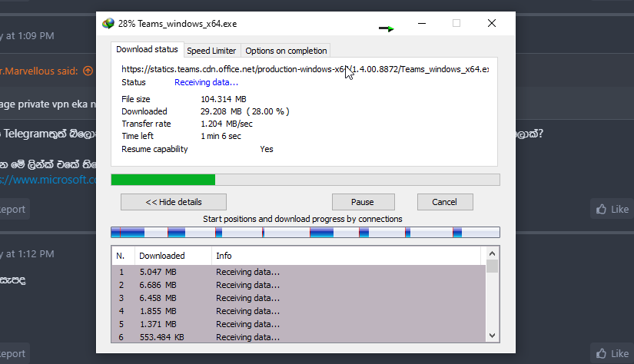634x364 pixels.
Task: Click the green arrow icon in title bar
Action: point(386,28)
